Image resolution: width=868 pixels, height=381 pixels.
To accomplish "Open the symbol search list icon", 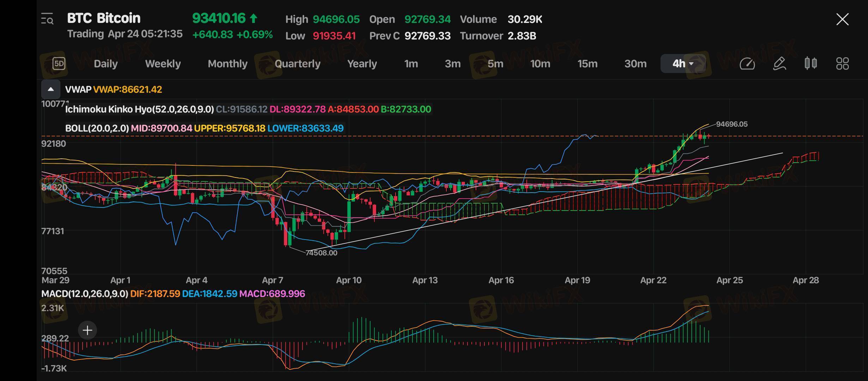I will [x=47, y=19].
